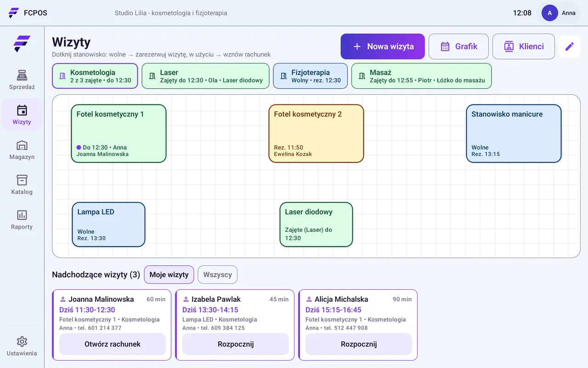Image resolution: width=588 pixels, height=368 pixels.
Task: Select the Laser room tab
Action: (205, 76)
